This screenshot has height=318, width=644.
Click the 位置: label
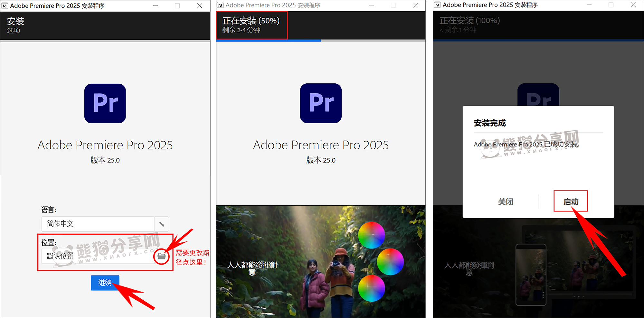[49, 242]
